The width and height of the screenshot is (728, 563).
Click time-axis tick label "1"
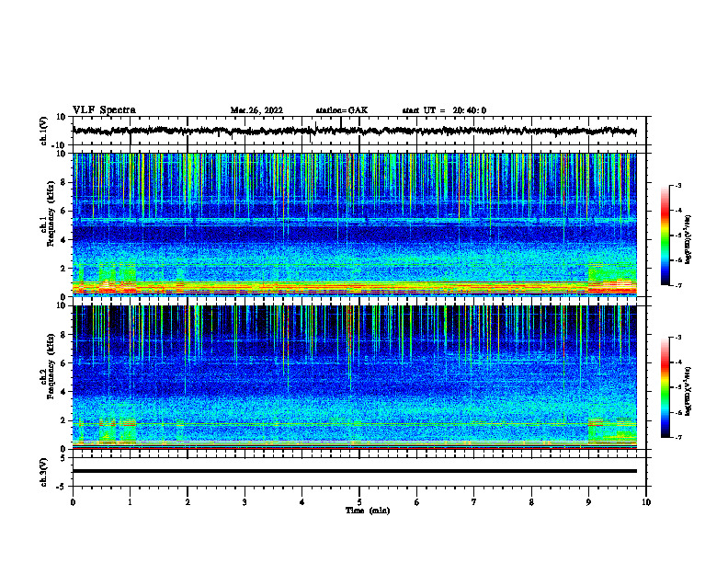(130, 502)
